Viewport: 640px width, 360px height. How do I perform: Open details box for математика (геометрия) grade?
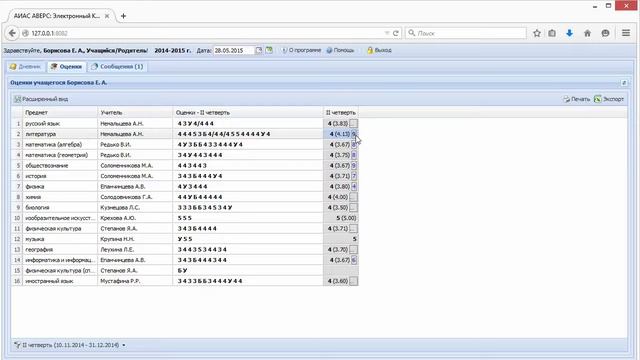coord(354,155)
